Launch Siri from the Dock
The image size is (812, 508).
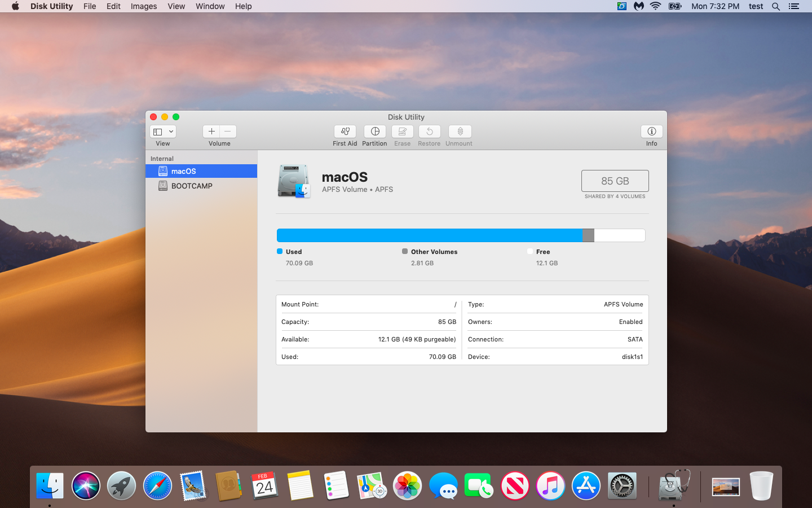(86, 485)
